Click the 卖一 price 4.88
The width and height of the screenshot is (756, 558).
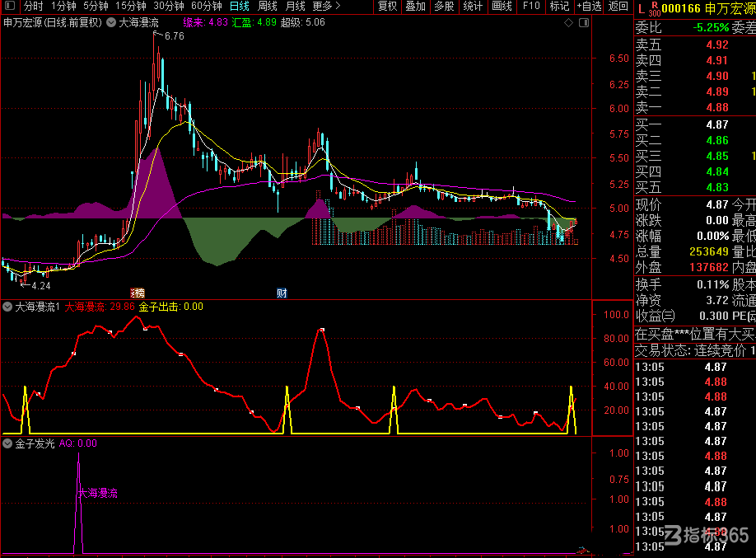[717, 108]
